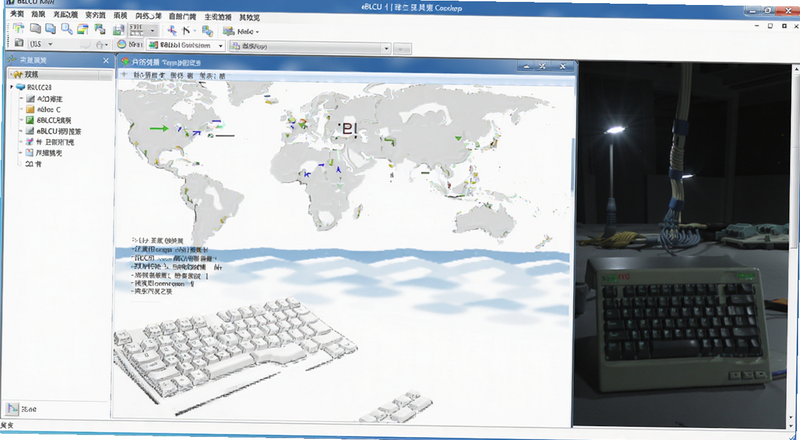The height and width of the screenshot is (440, 800).
Task: Open the second menu bar item
Action: 38,14
